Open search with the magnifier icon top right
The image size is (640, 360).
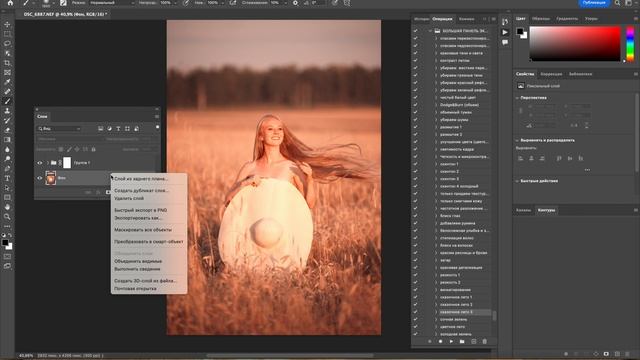618,3
